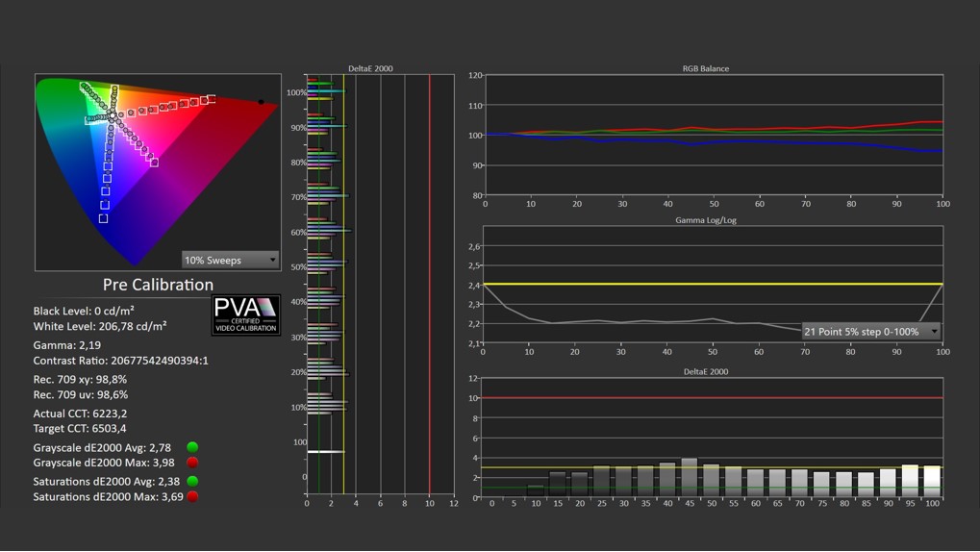Click the Gamma Log/Log chart title
The image size is (980, 552).
click(x=713, y=220)
